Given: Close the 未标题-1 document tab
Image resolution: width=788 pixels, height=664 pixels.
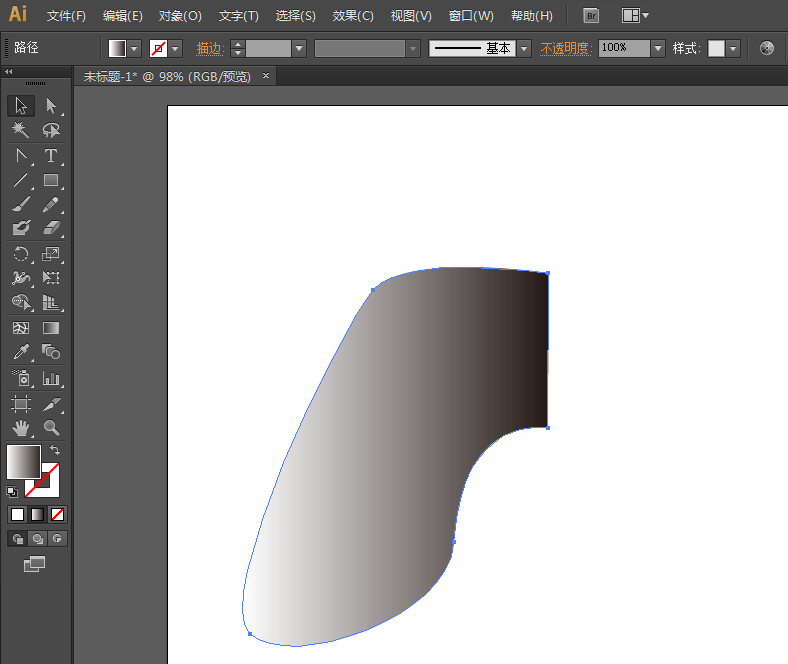Looking at the screenshot, I should (264, 76).
